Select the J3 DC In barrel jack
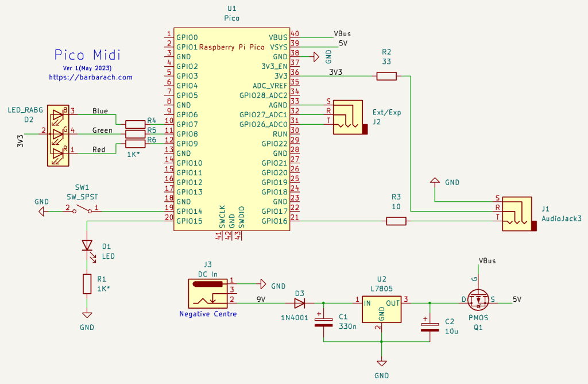Screen dimensions: 588x384 pyautogui.click(x=208, y=293)
